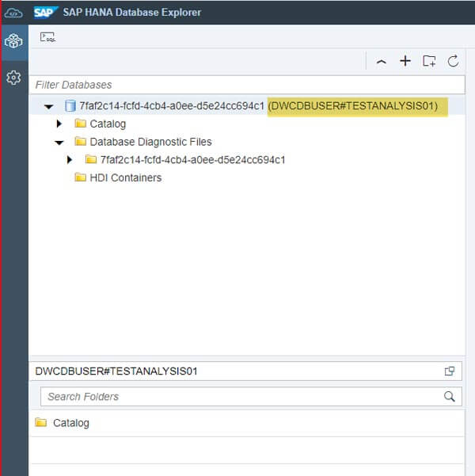Click the cloud code icon in header
The height and width of the screenshot is (476, 475).
(13, 13)
